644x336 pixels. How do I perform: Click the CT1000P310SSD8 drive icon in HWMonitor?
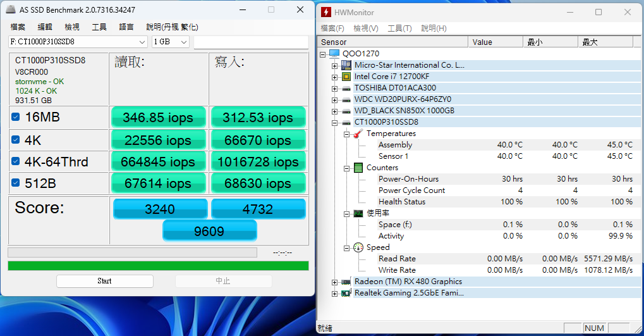(346, 122)
